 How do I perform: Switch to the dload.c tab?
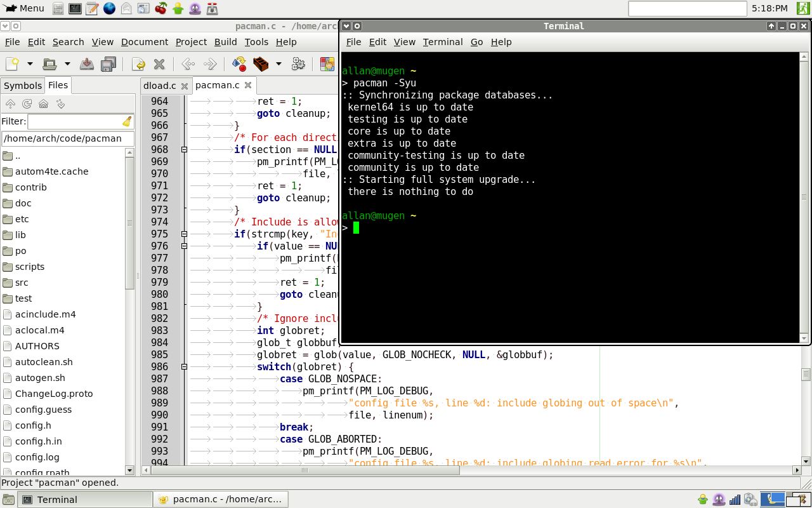[x=160, y=86]
